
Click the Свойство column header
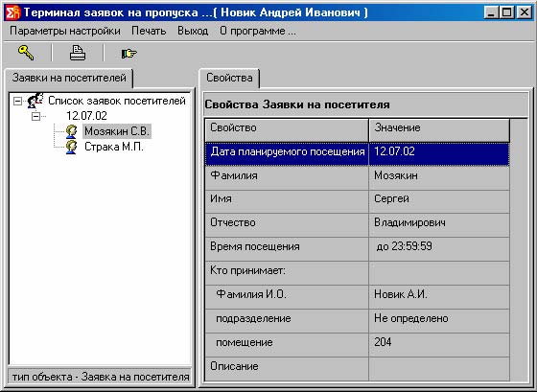[x=287, y=129]
